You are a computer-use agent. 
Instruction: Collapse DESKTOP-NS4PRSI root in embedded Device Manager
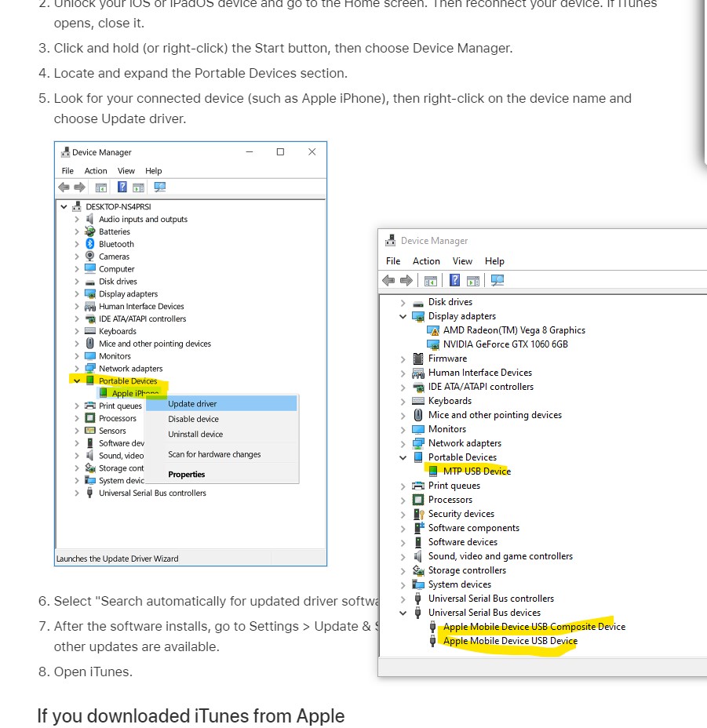64,206
